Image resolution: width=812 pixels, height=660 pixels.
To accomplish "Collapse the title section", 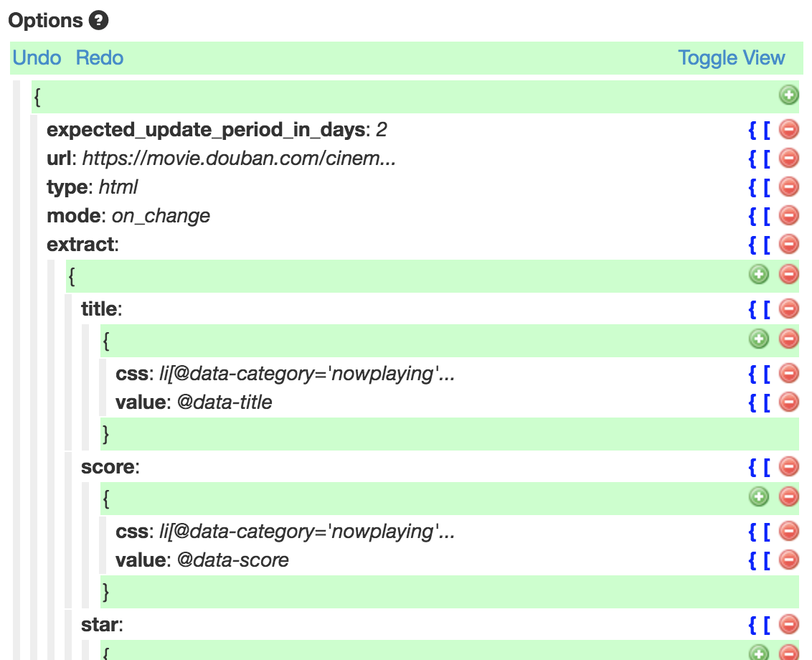I will pyautogui.click(x=99, y=309).
